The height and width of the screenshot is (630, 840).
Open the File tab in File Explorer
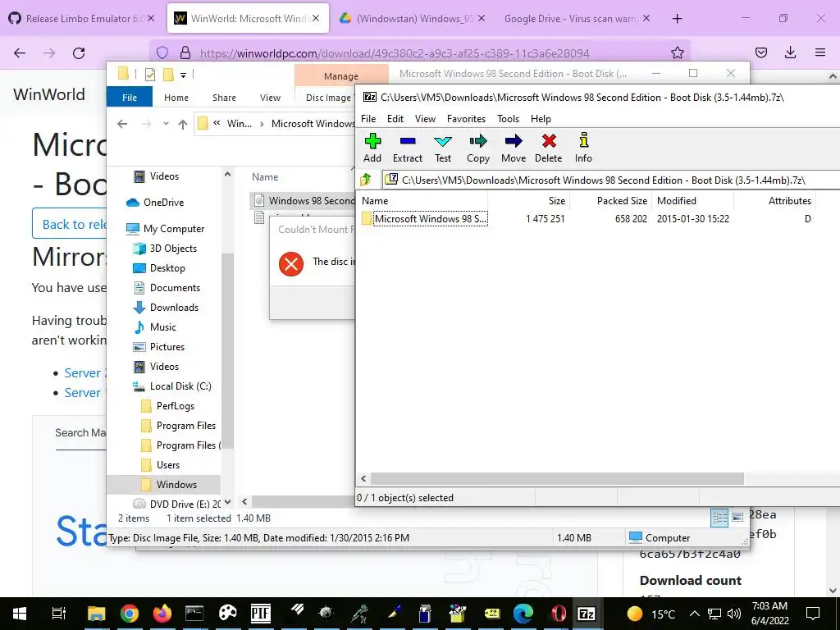pos(130,98)
